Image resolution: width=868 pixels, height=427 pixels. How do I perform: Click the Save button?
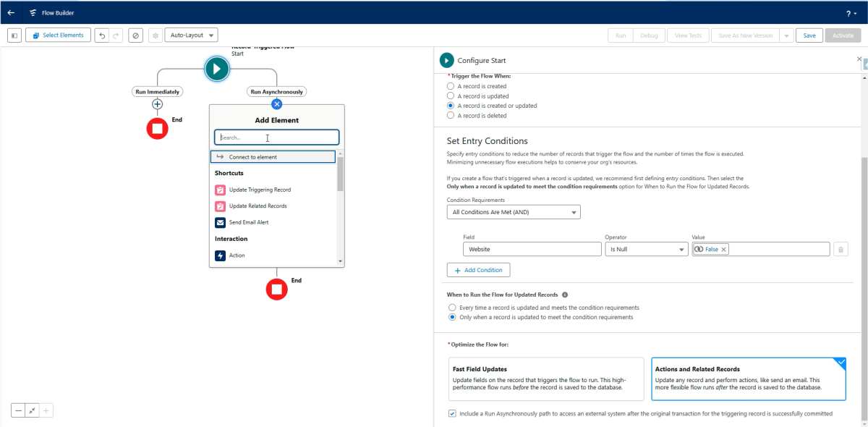click(x=809, y=35)
